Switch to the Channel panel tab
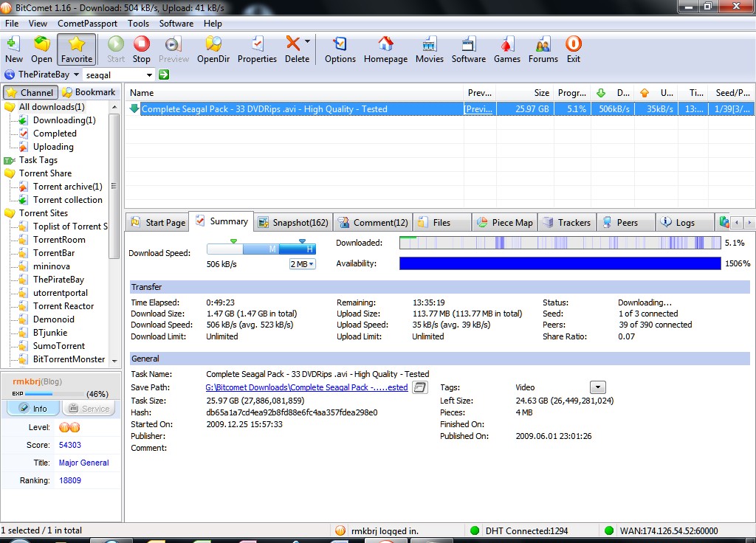Viewport: 756px width, 543px height. (x=31, y=92)
